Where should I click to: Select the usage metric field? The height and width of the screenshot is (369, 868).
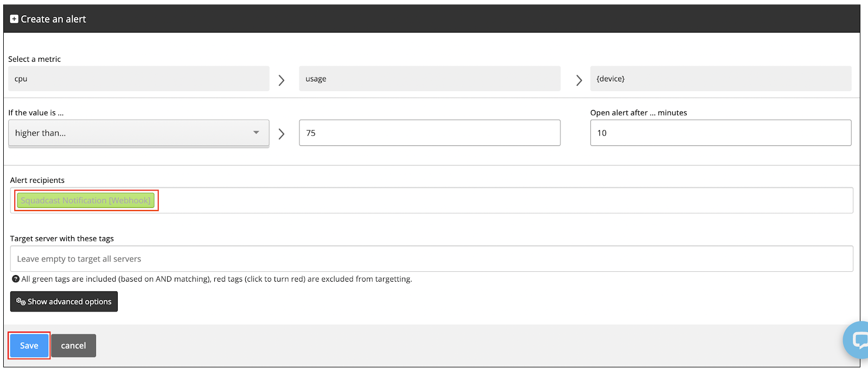[429, 79]
